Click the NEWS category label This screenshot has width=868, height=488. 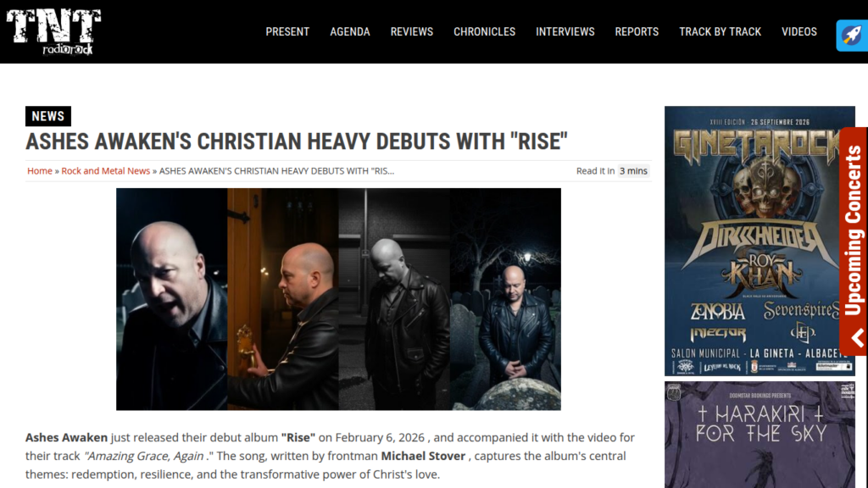(48, 116)
